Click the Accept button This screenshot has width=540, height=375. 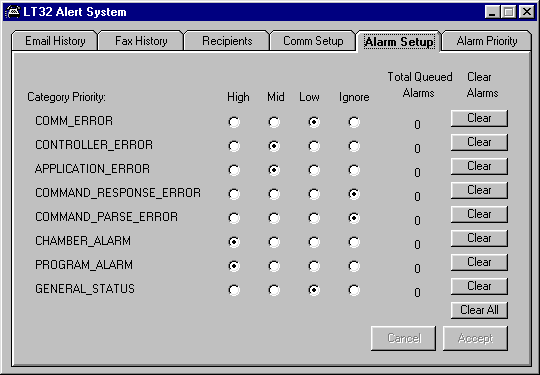475,338
